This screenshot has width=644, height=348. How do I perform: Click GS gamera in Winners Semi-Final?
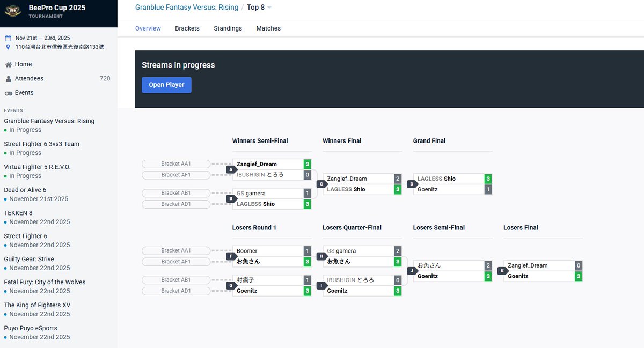pyautogui.click(x=251, y=193)
